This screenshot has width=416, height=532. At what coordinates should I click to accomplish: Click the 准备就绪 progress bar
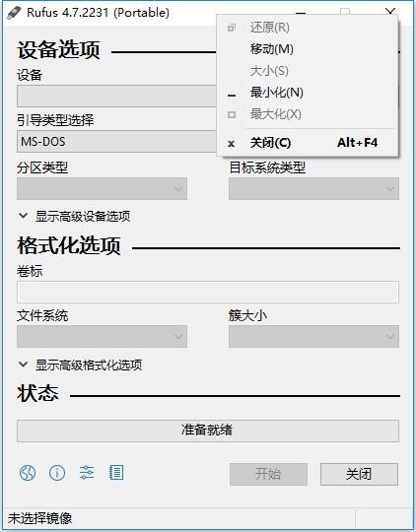click(x=208, y=431)
